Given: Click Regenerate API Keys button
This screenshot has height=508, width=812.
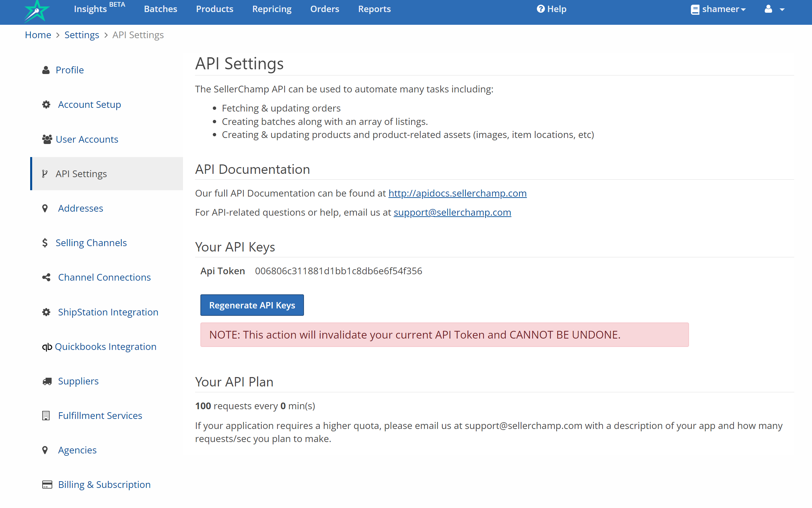Looking at the screenshot, I should 252,305.
